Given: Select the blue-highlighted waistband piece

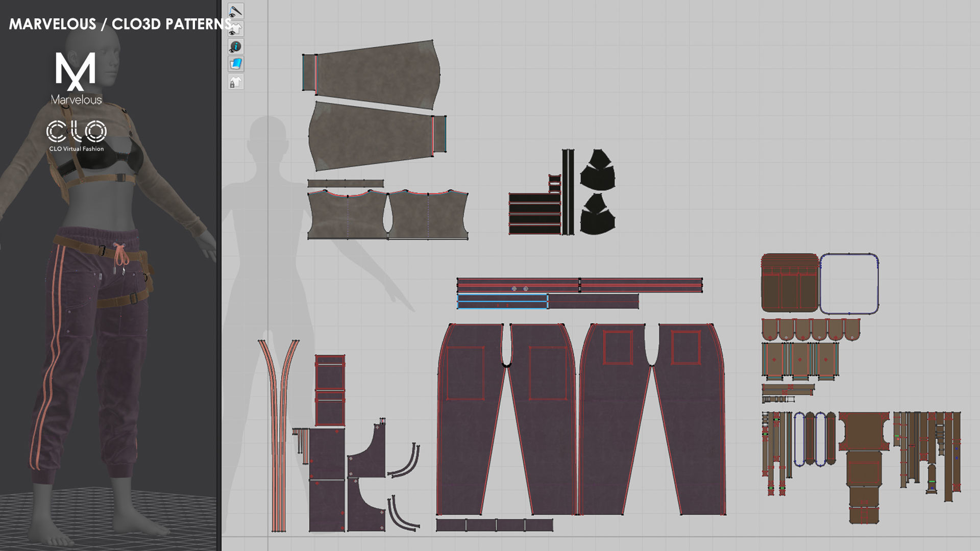Looking at the screenshot, I should 502,302.
